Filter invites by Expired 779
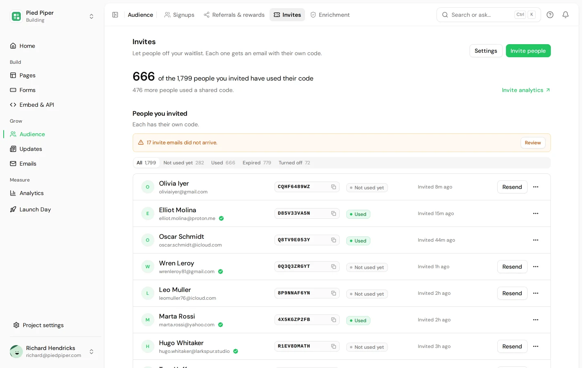The height and width of the screenshot is (368, 588). click(257, 163)
